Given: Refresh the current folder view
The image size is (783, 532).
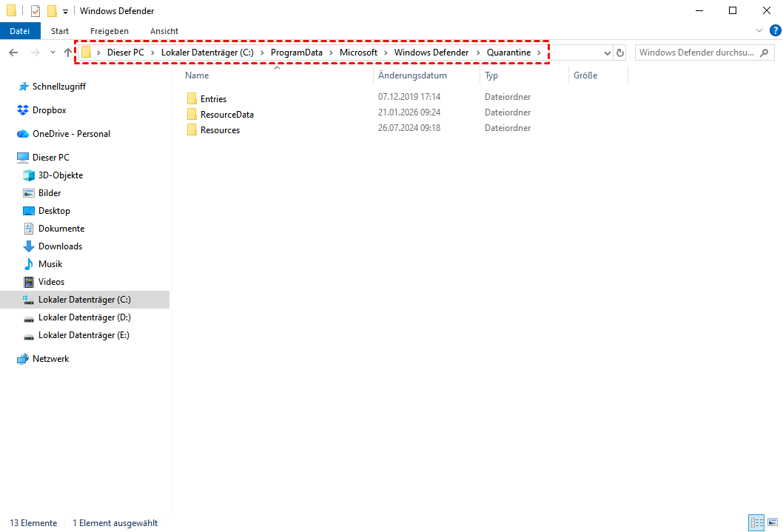Looking at the screenshot, I should pos(620,53).
